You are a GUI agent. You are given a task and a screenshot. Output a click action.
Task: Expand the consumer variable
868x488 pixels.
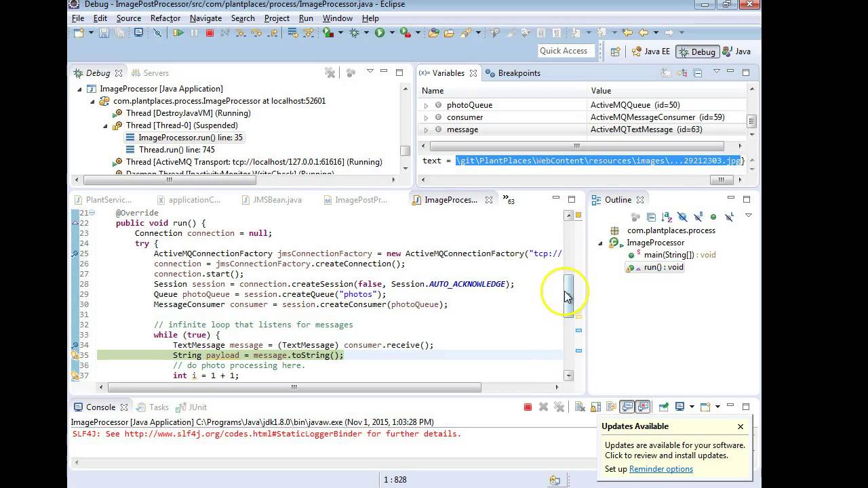coord(426,117)
